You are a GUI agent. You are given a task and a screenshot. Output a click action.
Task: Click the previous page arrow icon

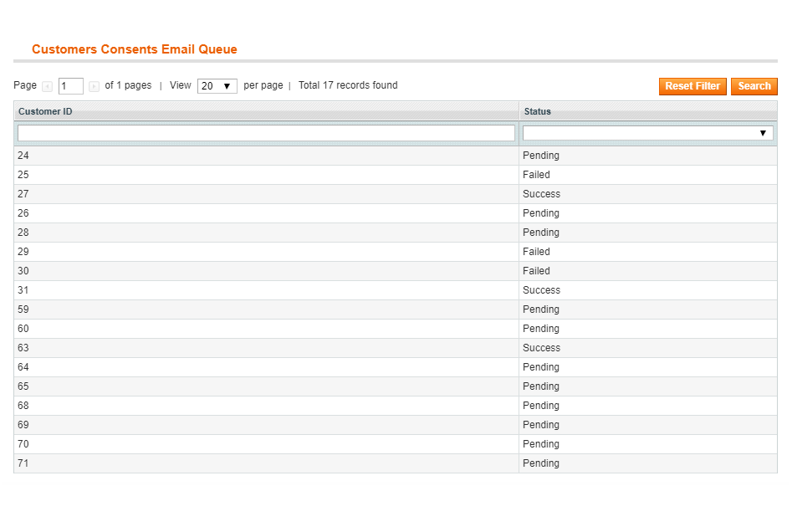[x=48, y=86]
